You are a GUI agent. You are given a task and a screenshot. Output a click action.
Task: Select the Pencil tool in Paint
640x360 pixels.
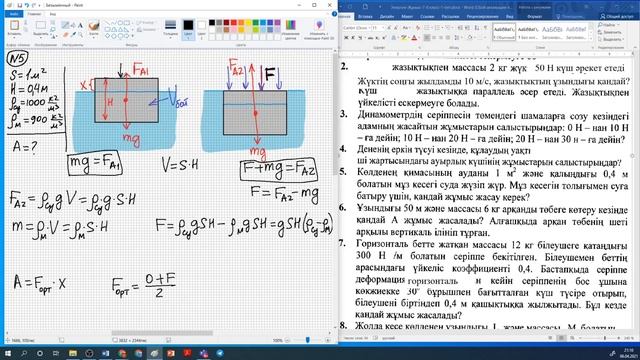(x=65, y=25)
